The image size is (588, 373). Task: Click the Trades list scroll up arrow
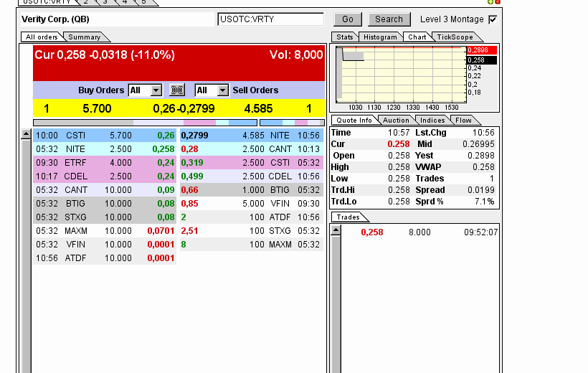tap(336, 230)
